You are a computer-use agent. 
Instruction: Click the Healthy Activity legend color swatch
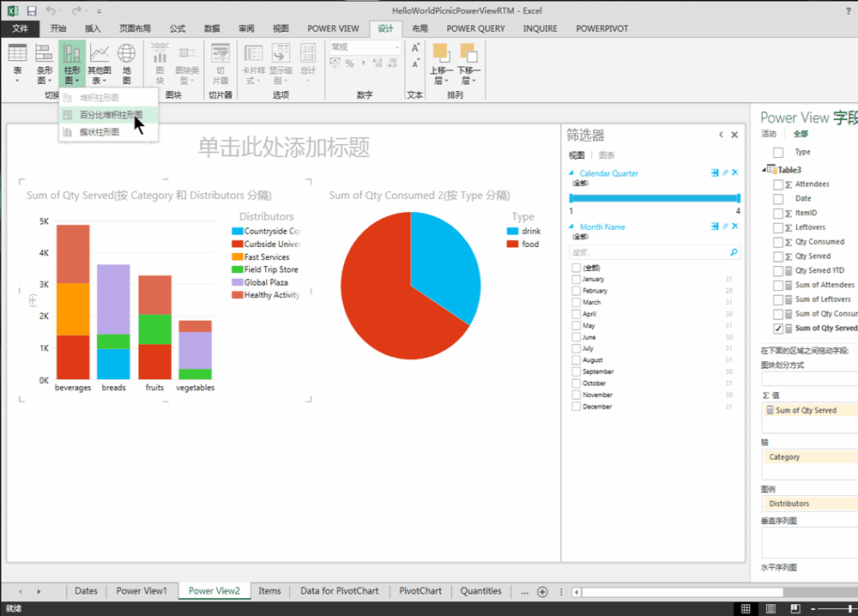coord(237,295)
